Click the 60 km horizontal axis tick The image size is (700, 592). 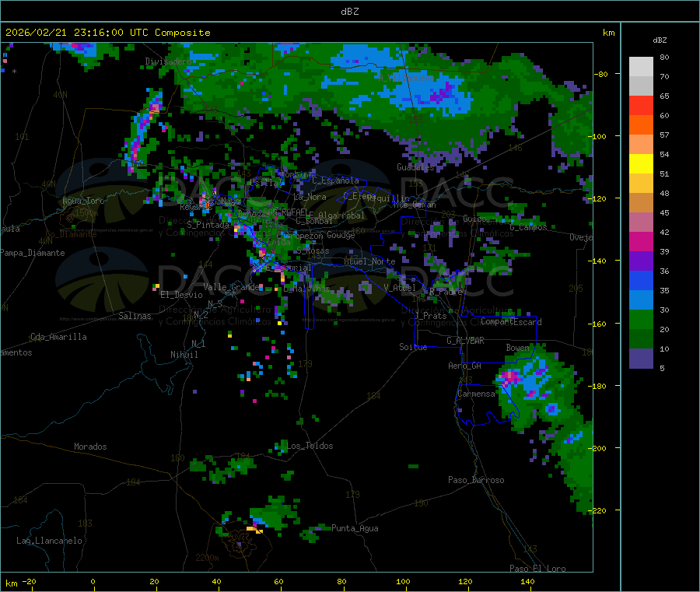(278, 582)
